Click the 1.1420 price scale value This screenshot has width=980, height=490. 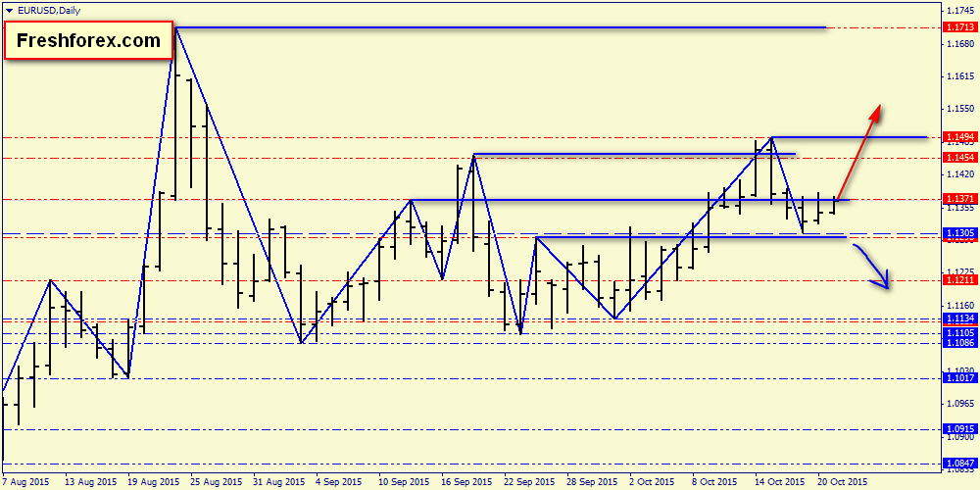point(961,173)
